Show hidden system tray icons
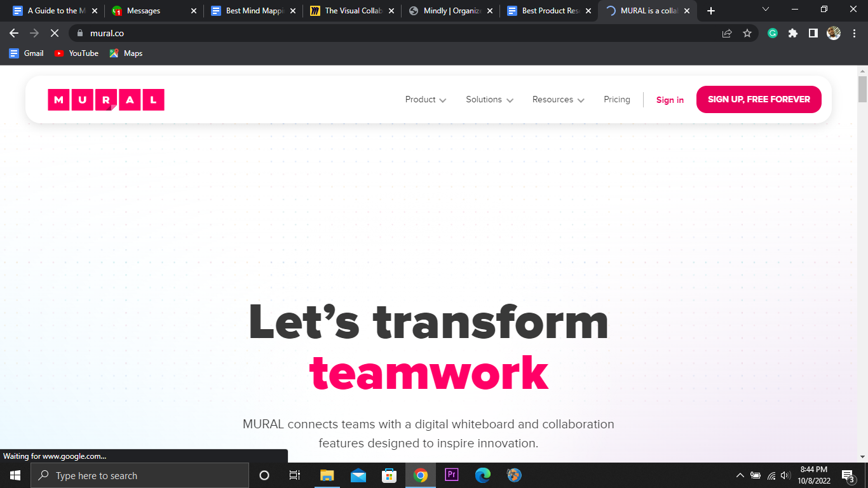This screenshot has width=868, height=488. click(x=740, y=475)
